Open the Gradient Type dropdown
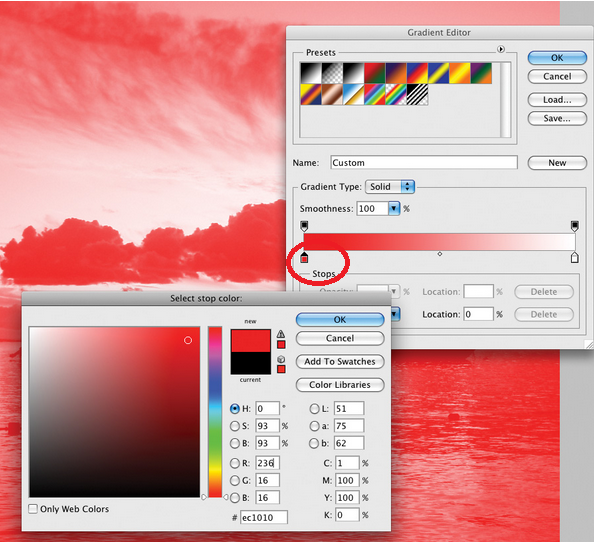This screenshot has height=543, width=594. [x=390, y=186]
